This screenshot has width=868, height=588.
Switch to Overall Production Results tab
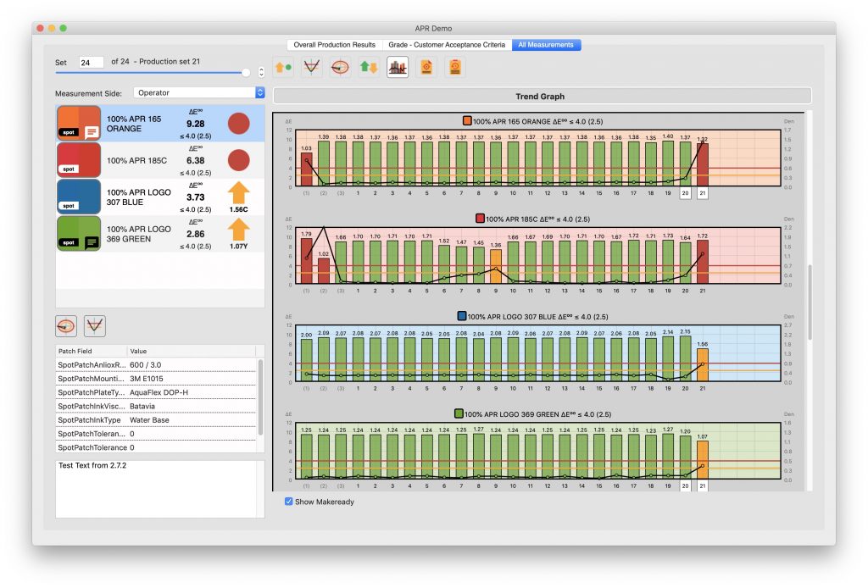coord(334,45)
